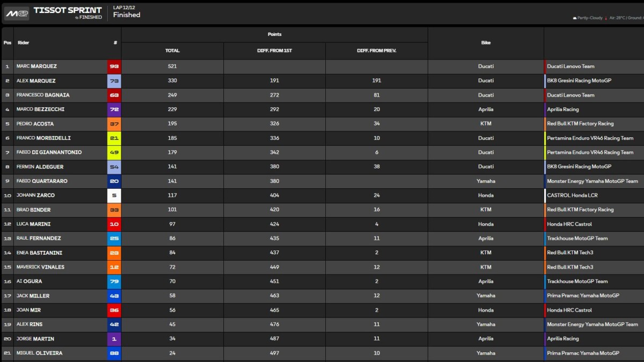Click the Bike column header
This screenshot has height=362, width=644.
(x=486, y=43)
